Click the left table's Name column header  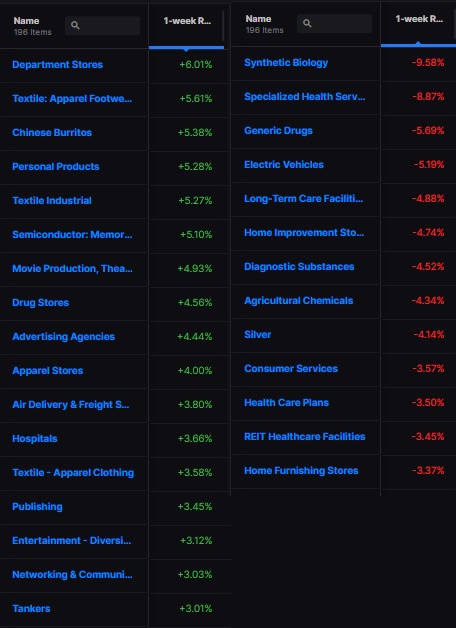tap(26, 21)
